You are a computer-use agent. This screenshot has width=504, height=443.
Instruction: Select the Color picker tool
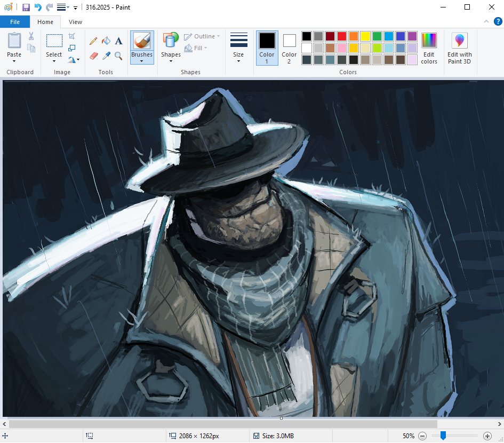pyautogui.click(x=106, y=55)
